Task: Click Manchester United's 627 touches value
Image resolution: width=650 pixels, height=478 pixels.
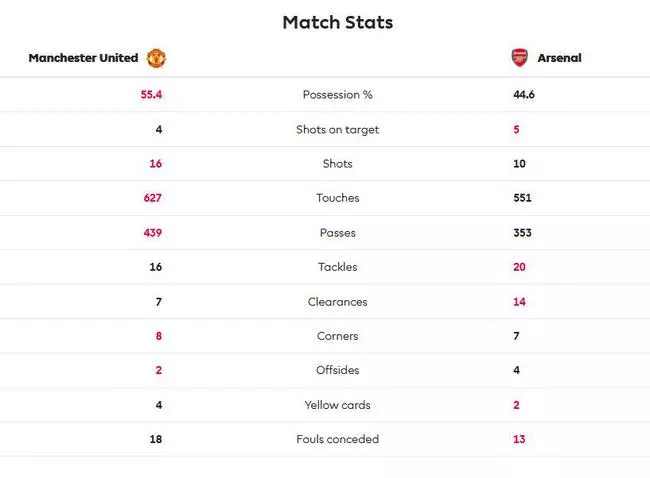Action: coord(153,198)
